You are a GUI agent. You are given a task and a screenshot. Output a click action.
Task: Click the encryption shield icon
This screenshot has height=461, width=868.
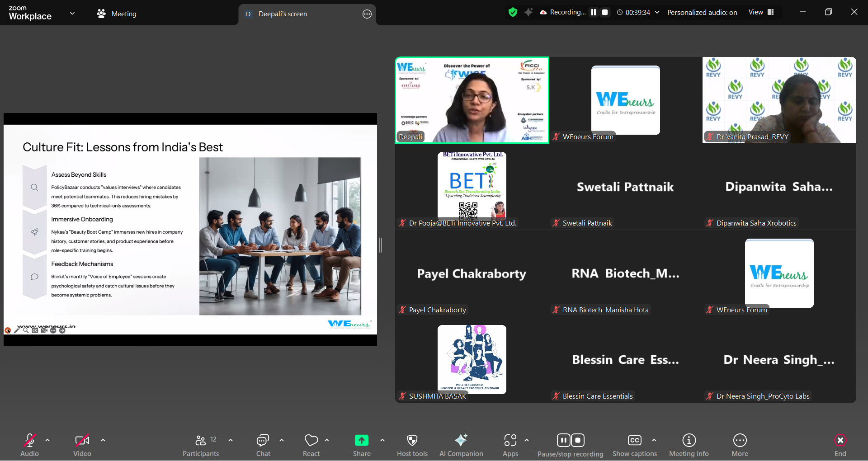(x=513, y=12)
